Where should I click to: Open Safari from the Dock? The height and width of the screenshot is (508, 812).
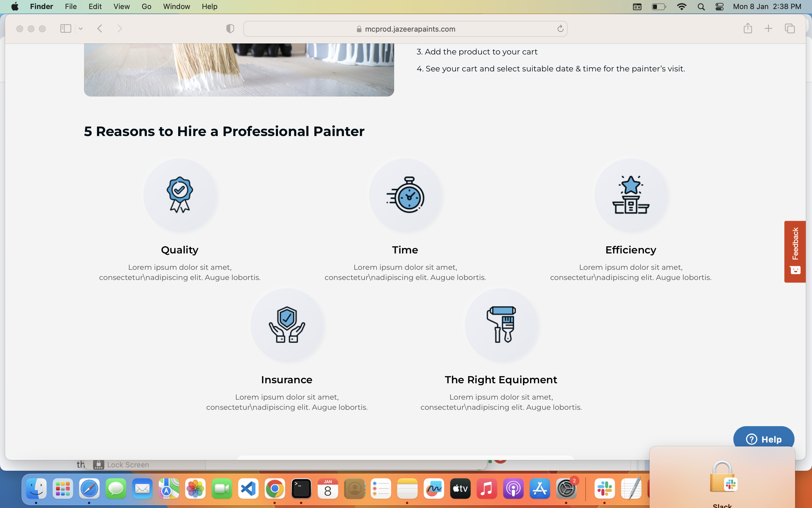tap(89, 489)
